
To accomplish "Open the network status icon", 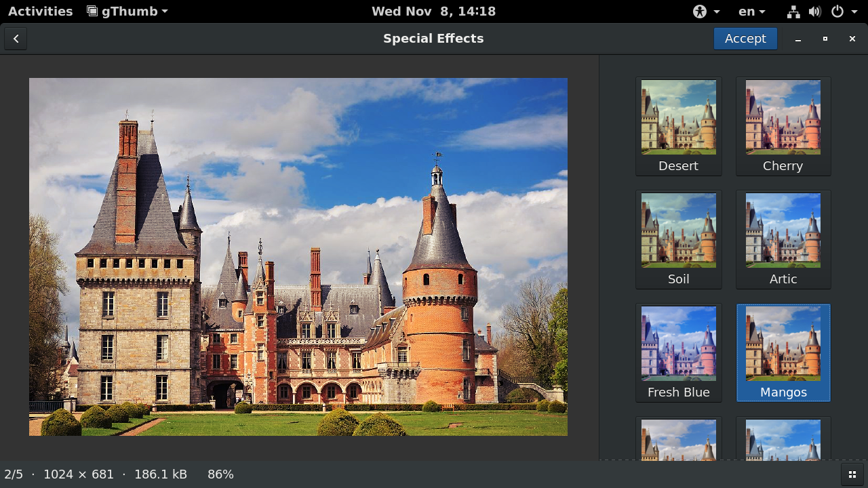I will click(793, 12).
